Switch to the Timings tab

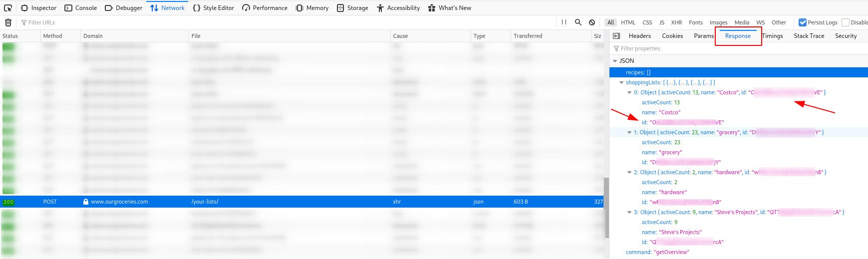pyautogui.click(x=772, y=36)
